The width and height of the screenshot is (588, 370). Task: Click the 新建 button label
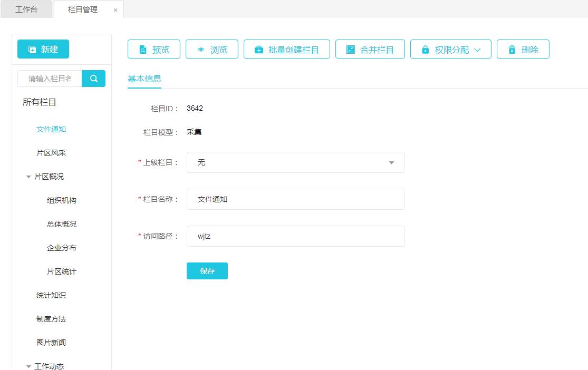pyautogui.click(x=50, y=49)
